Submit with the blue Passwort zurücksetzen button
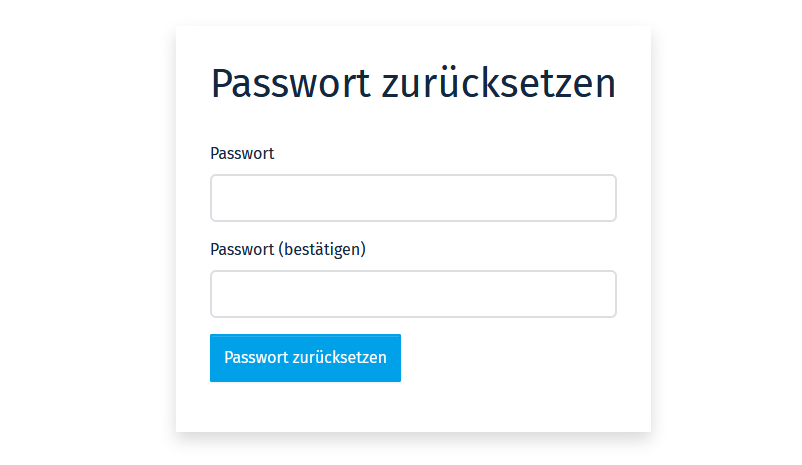 click(305, 358)
